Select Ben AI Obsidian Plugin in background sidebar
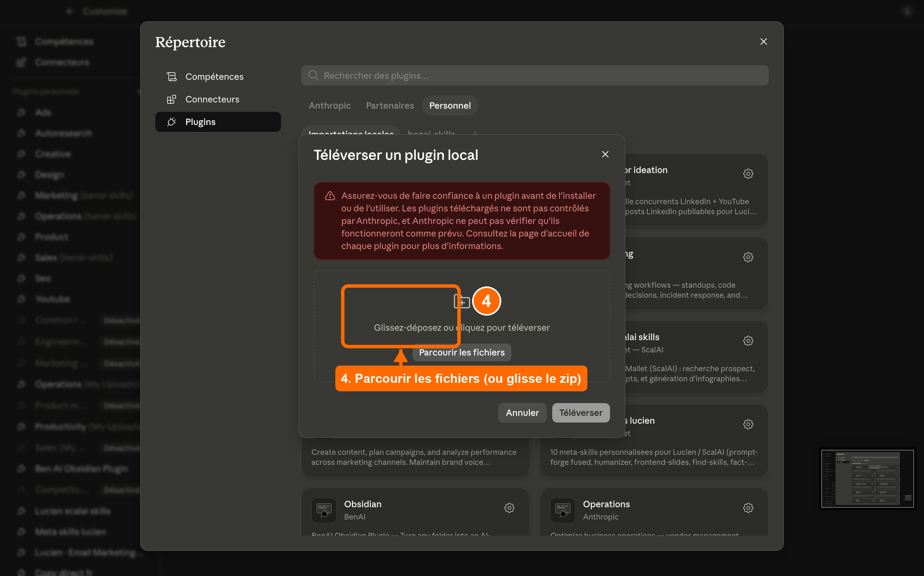The image size is (924, 576). click(x=81, y=469)
